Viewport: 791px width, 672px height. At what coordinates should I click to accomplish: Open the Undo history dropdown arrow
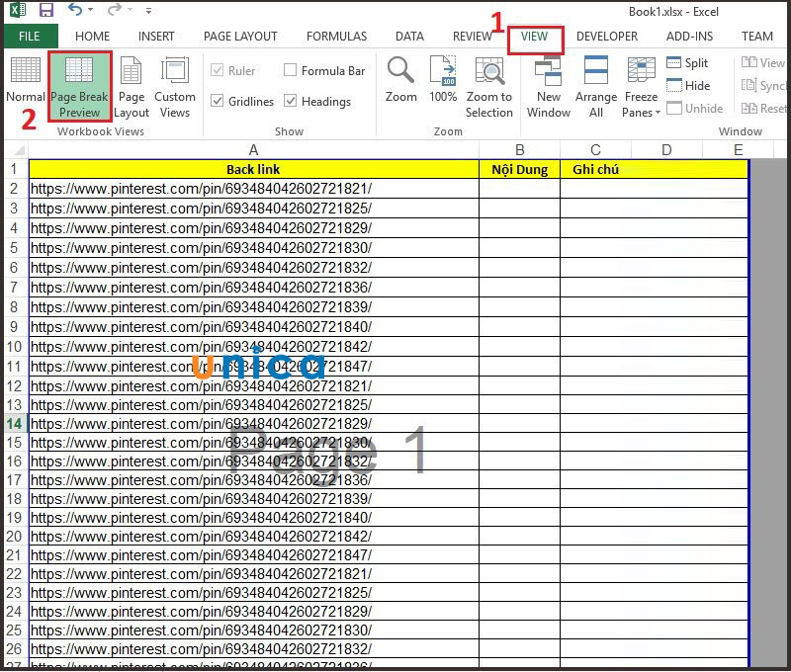91,10
